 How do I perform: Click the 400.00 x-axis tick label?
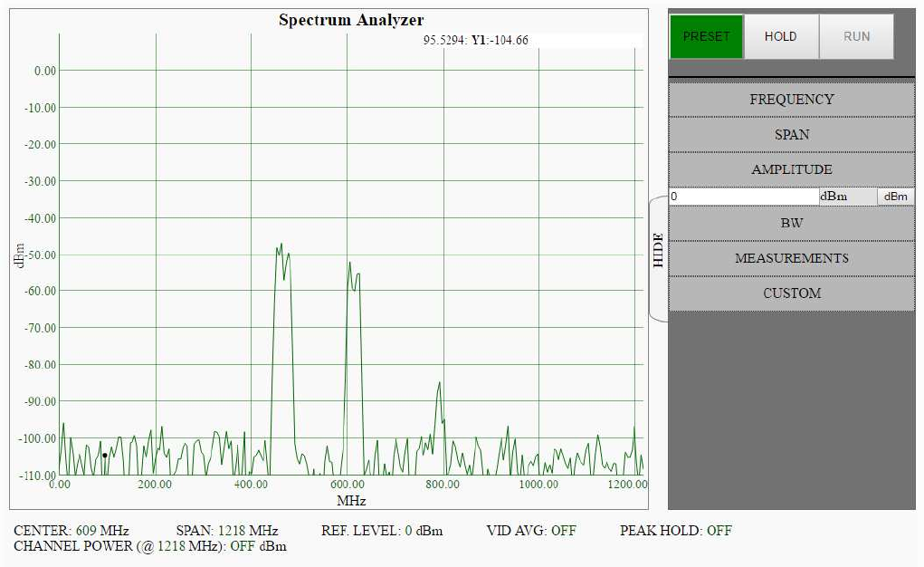click(x=251, y=485)
